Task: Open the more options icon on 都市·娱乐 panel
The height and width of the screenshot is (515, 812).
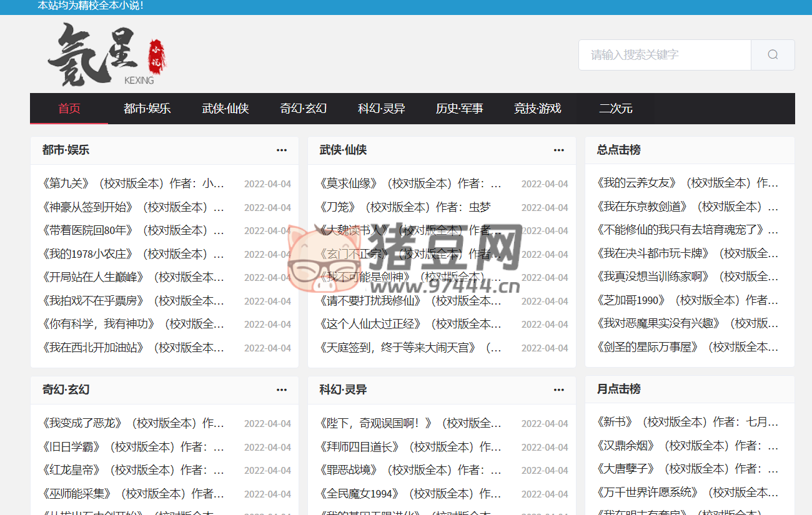Action: point(281,150)
